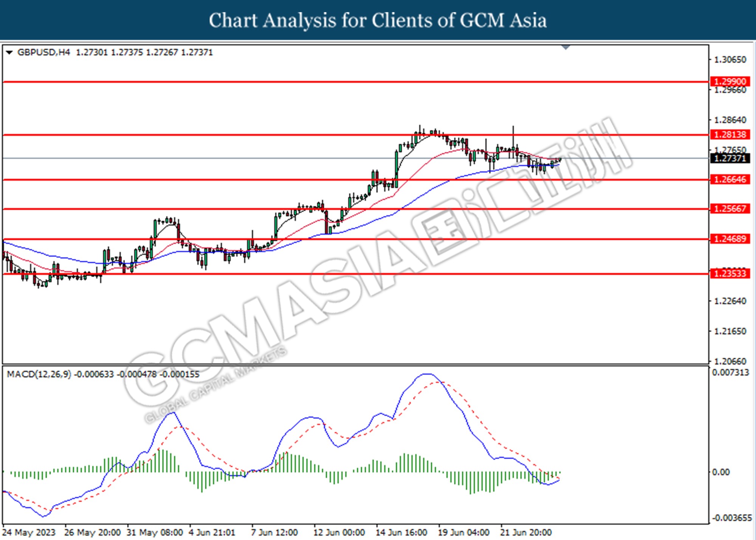756x540 pixels.
Task: Click the MACD(12,26,9) indicator label
Action: pos(39,374)
